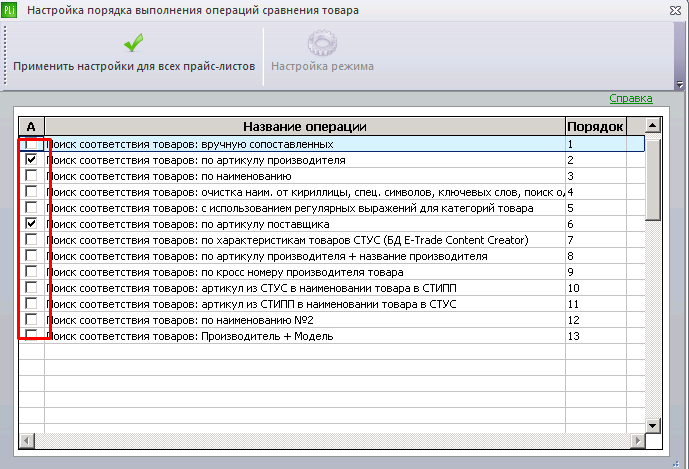
Task: Click the PLi application icon in title bar
Action: tap(9, 10)
